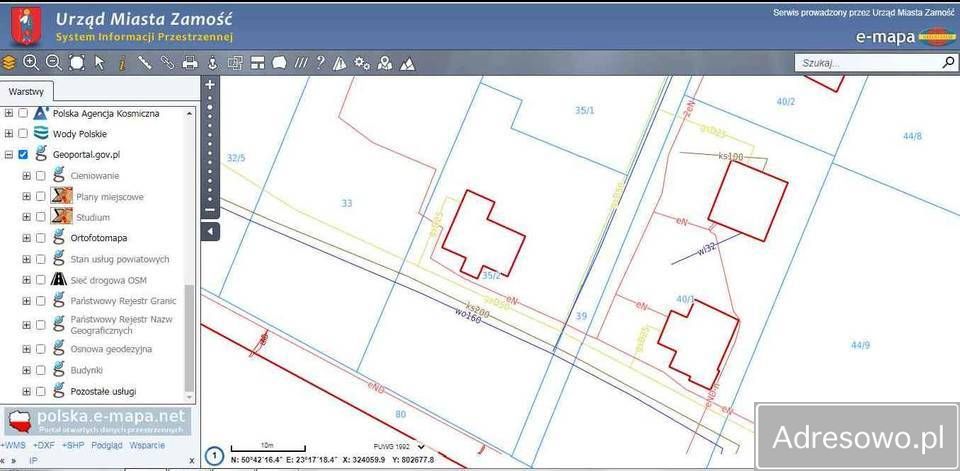Screen dimensions: 960x471
Task: Open the question mark help tool
Action: click(x=320, y=62)
